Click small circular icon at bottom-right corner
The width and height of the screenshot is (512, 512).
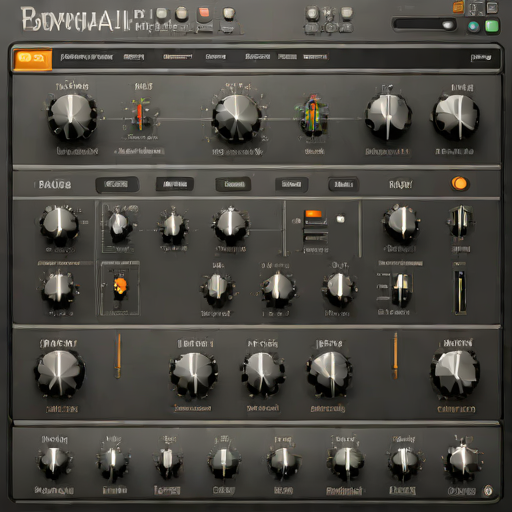point(488,490)
